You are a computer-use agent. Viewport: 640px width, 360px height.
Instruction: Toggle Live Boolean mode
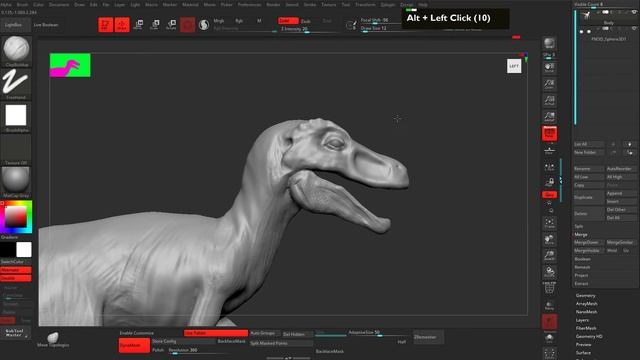click(46, 25)
